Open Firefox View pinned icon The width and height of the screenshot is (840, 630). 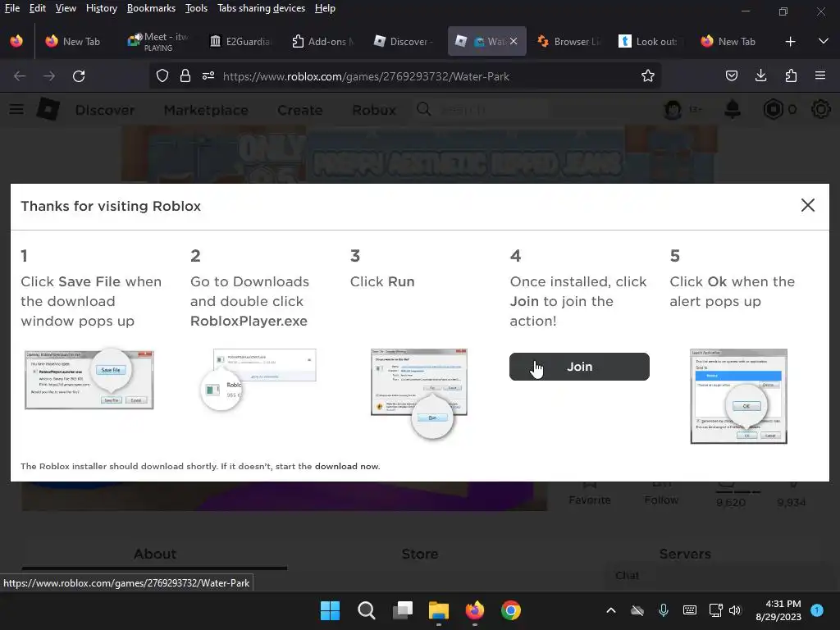[x=16, y=41]
